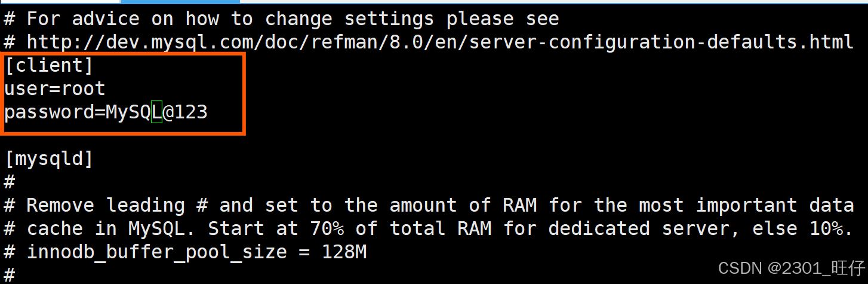Place cursor on the user=root line
868x284 pixels.
click(x=55, y=89)
